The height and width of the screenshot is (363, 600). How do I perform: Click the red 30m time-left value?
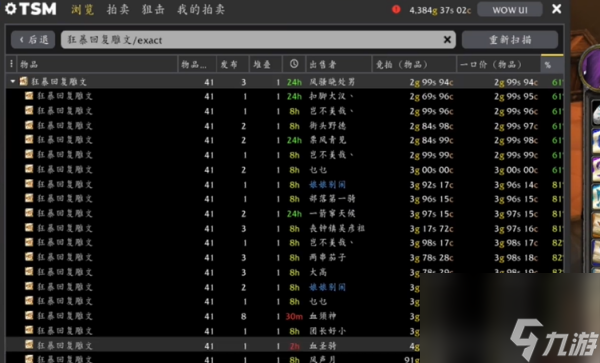(294, 317)
